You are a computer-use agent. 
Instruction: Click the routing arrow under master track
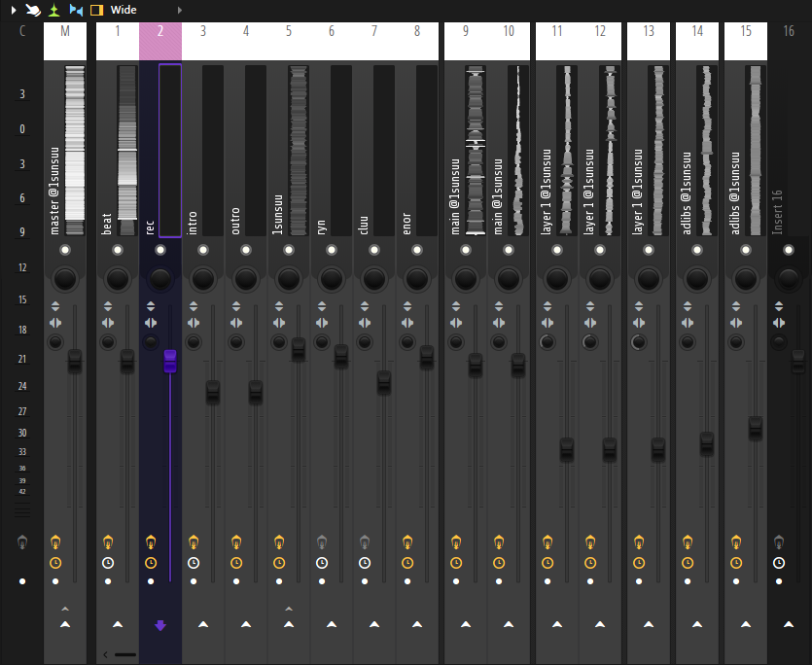[x=65, y=624]
